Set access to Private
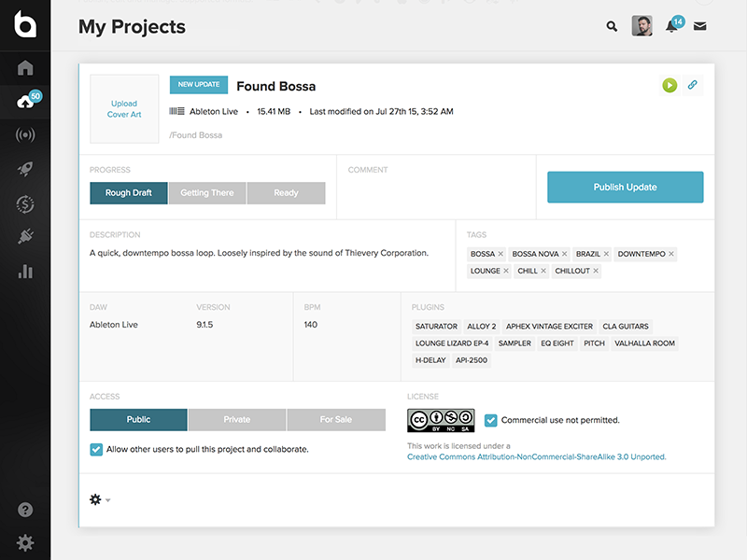747x560 pixels. 237,420
